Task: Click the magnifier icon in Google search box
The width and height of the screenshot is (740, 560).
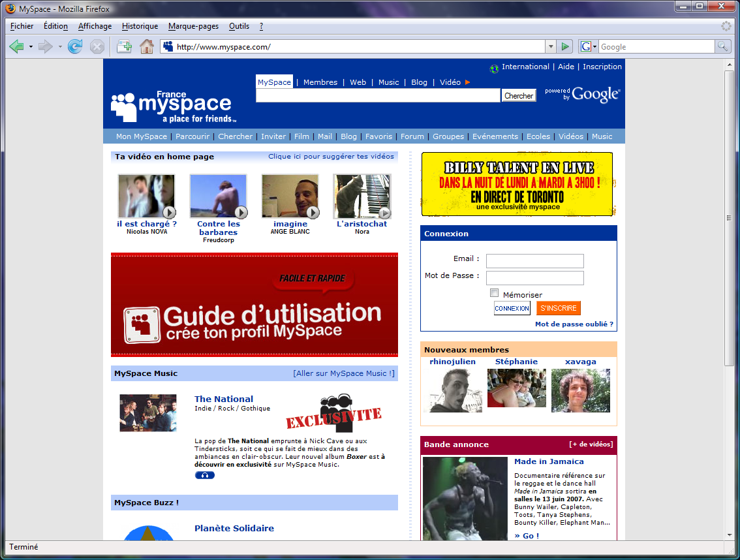Action: [x=722, y=46]
